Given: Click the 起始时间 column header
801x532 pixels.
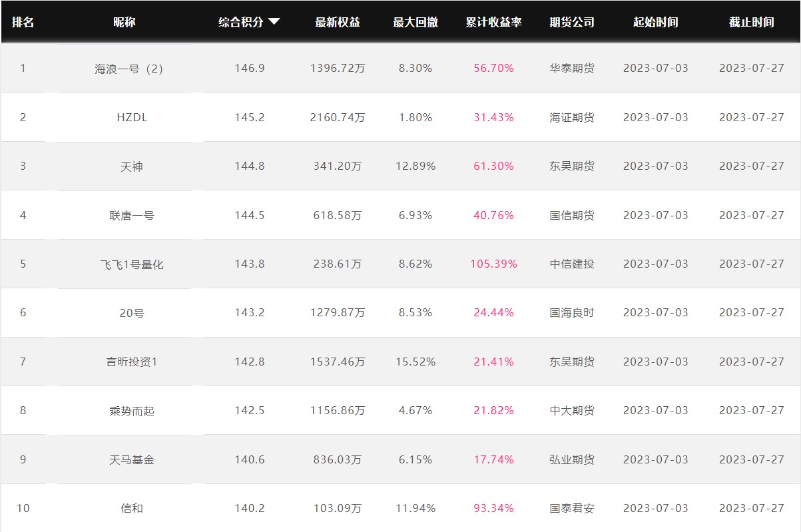Looking at the screenshot, I should click(x=656, y=22).
